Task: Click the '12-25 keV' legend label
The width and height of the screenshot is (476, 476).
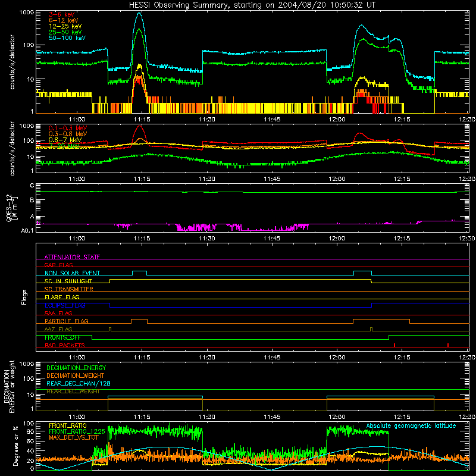Action: point(65,26)
